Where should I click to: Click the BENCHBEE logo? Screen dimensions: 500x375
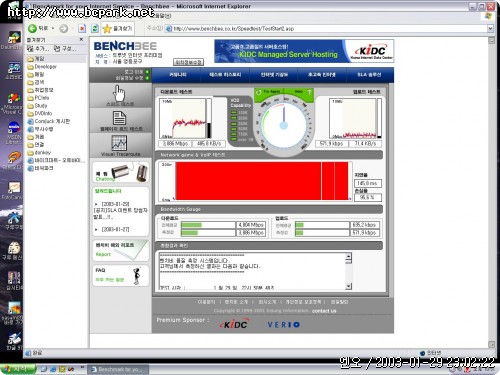tap(125, 46)
